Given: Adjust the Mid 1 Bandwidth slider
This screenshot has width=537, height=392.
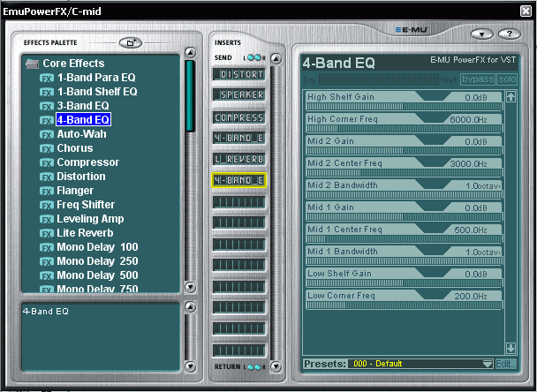Looking at the screenshot, I should (405, 261).
